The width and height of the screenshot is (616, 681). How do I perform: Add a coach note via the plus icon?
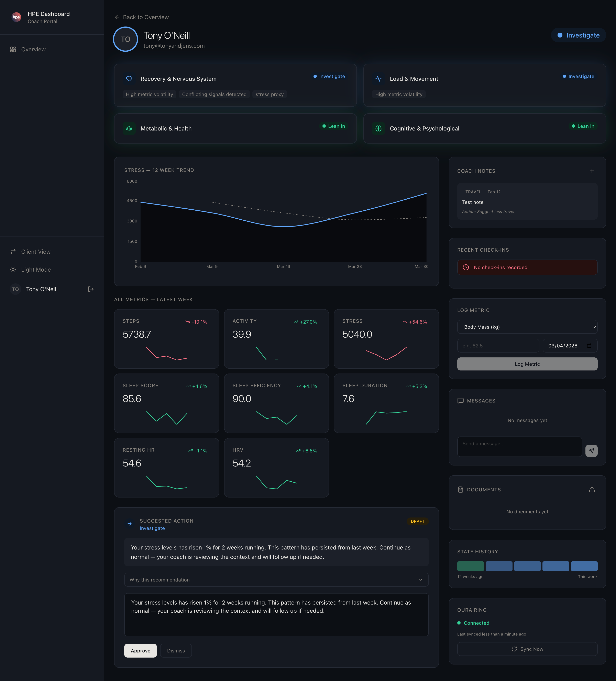coord(592,171)
